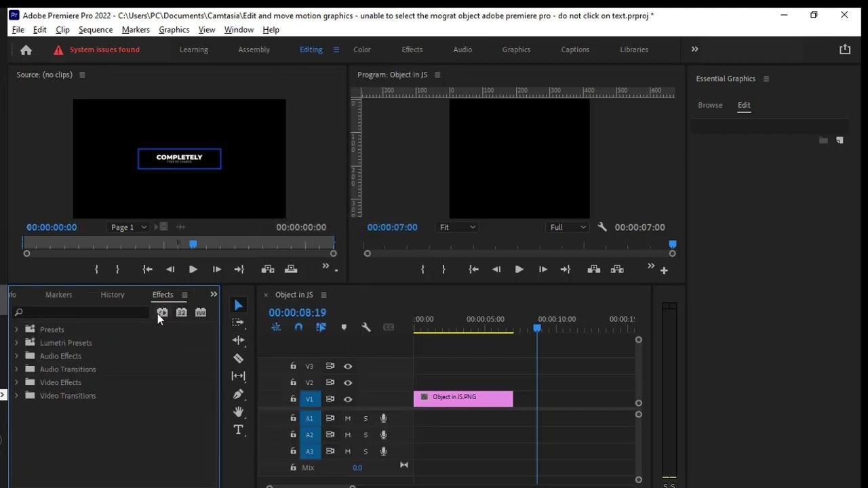Click the Effects search field
Screen dimensions: 868x488
pyautogui.click(x=81, y=312)
